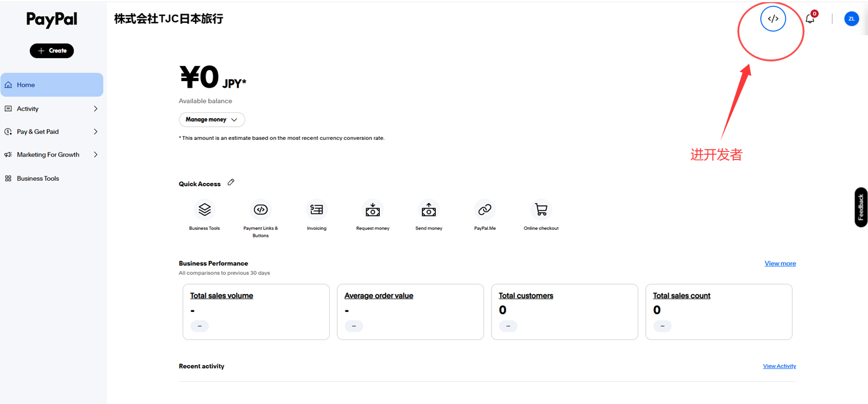Open the Invoicing quick access icon
The width and height of the screenshot is (868, 404).
317,210
